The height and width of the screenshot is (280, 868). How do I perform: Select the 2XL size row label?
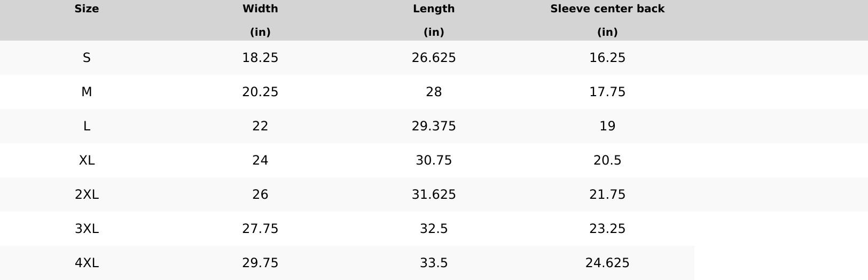(87, 195)
